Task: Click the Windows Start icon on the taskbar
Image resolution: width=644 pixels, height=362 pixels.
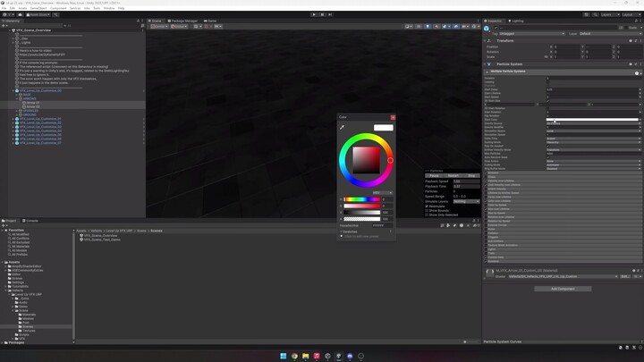Action: click(283, 356)
